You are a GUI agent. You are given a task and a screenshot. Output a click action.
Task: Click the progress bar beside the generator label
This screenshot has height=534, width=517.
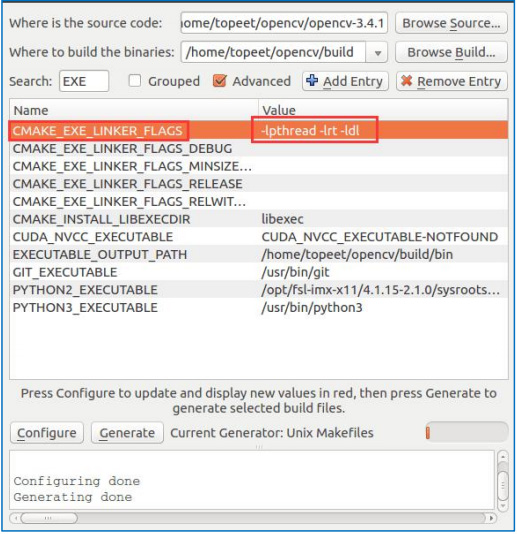click(x=467, y=433)
